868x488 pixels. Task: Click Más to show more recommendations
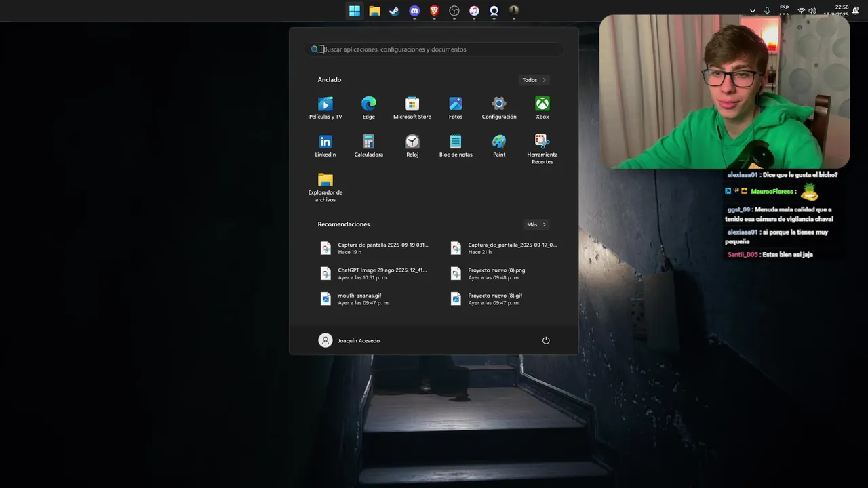(x=536, y=224)
